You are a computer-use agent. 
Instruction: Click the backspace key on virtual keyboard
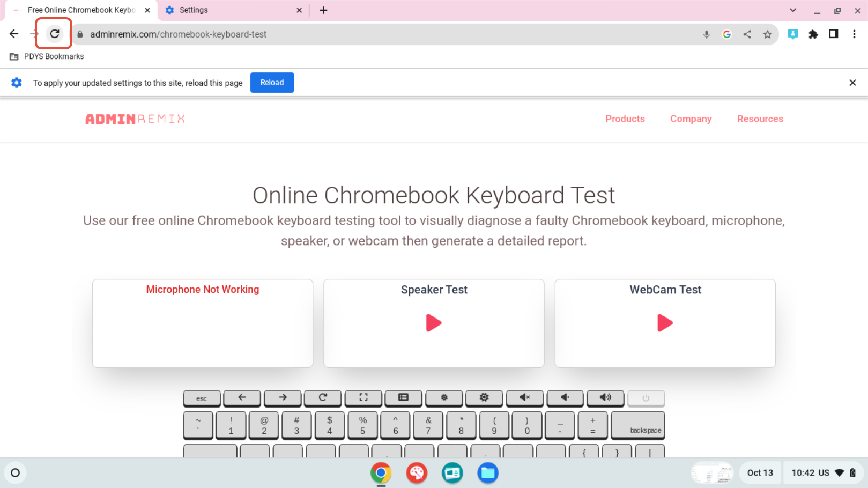[638, 425]
